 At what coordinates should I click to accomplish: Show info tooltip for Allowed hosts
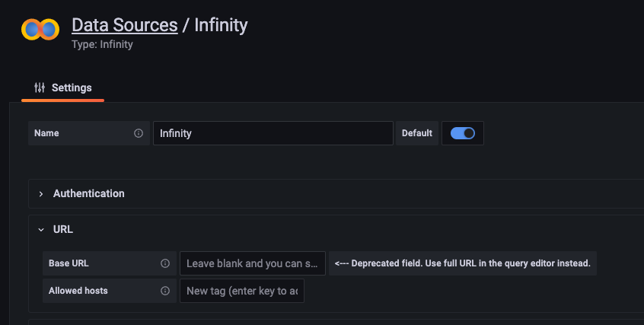coord(165,291)
